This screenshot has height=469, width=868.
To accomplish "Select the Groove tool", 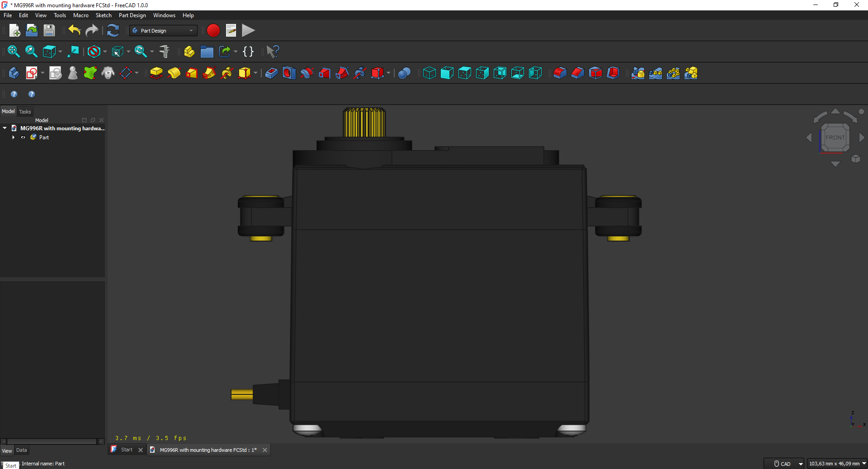I will click(307, 73).
